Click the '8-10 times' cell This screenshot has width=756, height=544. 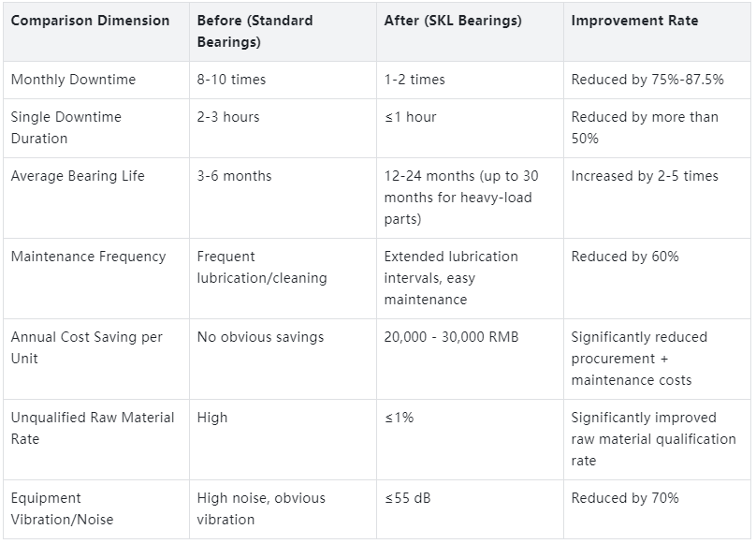point(231,80)
